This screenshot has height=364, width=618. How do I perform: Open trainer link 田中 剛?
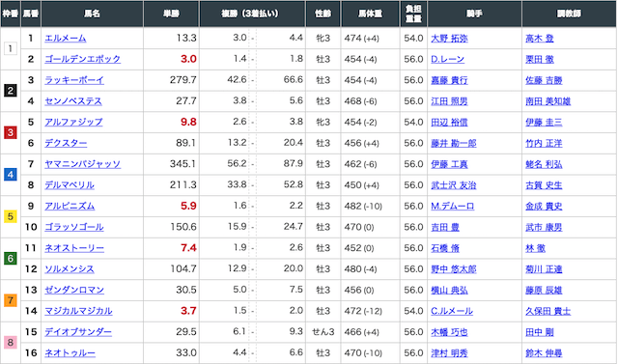(x=540, y=332)
